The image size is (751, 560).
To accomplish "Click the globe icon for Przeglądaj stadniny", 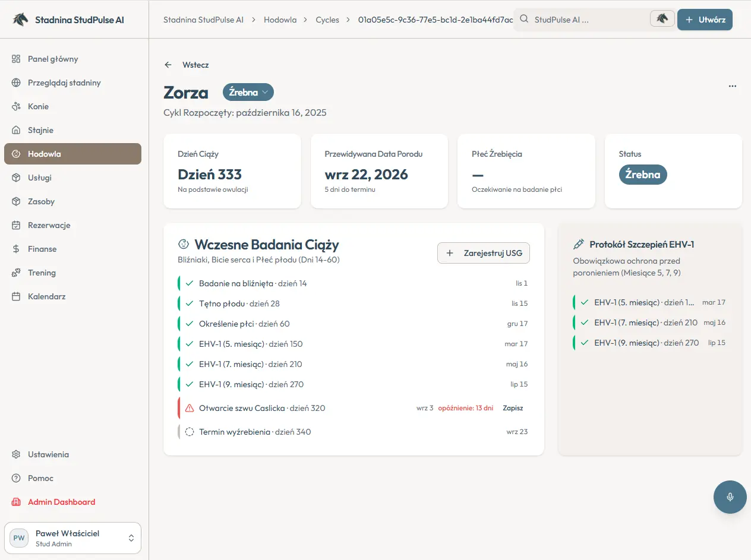I will coord(16,83).
